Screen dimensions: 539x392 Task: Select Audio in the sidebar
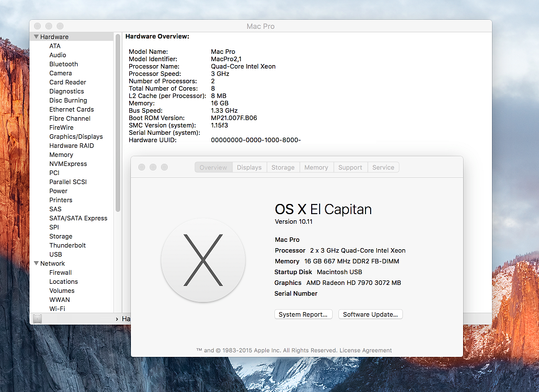[x=58, y=55]
